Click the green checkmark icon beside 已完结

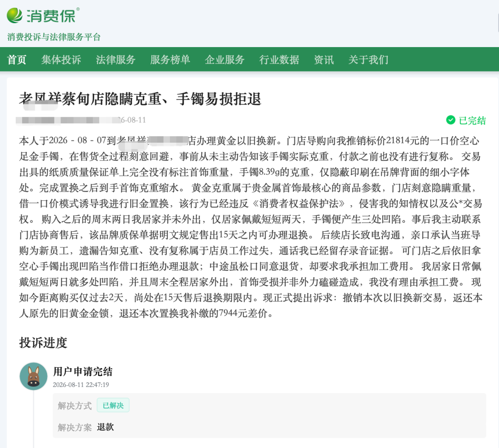(450, 120)
